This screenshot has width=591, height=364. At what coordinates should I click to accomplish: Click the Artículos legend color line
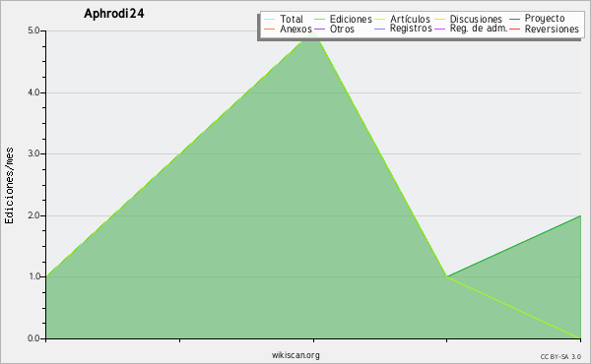[x=379, y=20]
